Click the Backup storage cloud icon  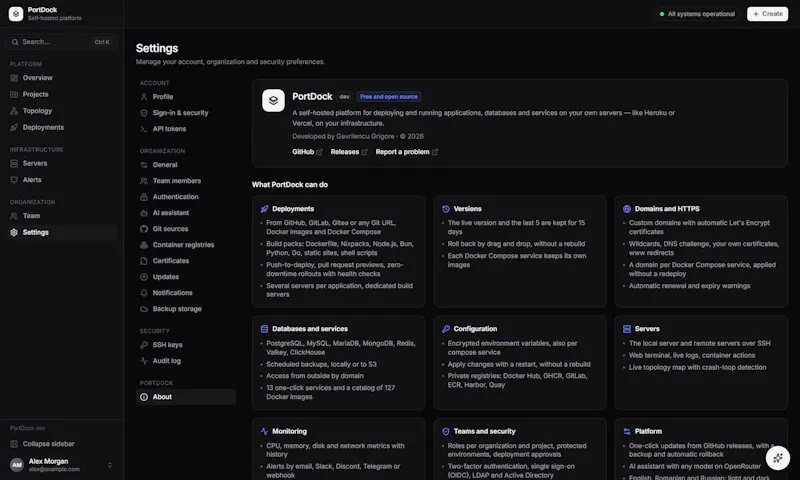144,309
